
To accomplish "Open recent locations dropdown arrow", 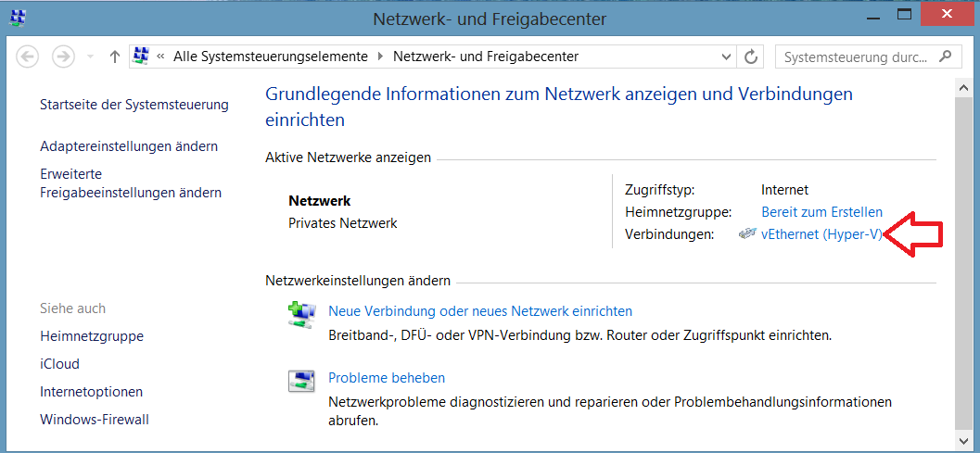I will click(90, 57).
